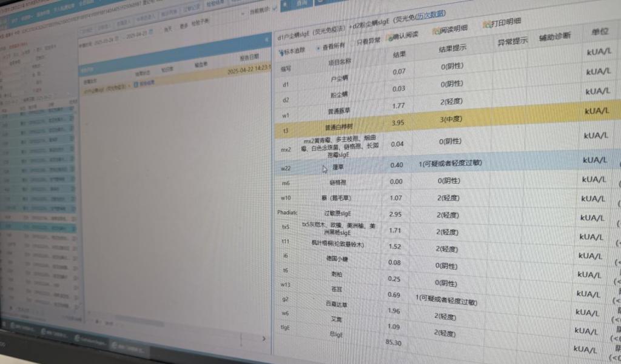Select the 总IgE item name cell
The height and width of the screenshot is (364, 621).
336,334
